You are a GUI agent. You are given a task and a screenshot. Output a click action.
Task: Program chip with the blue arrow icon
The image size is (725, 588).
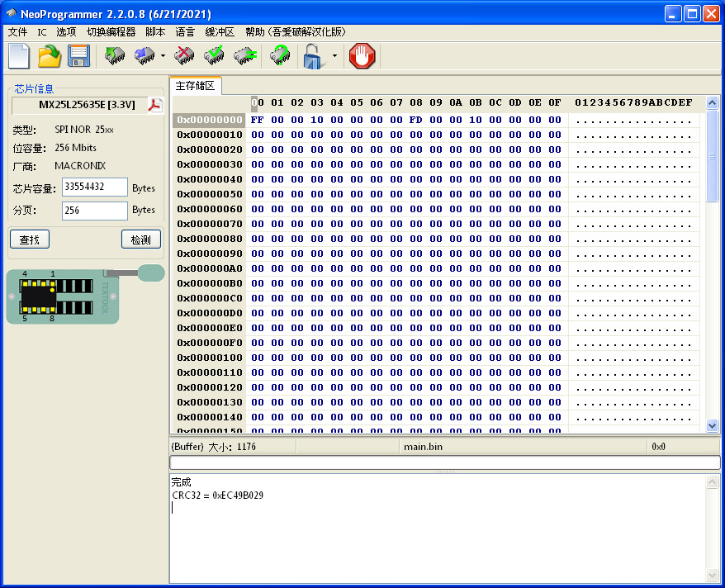click(145, 56)
